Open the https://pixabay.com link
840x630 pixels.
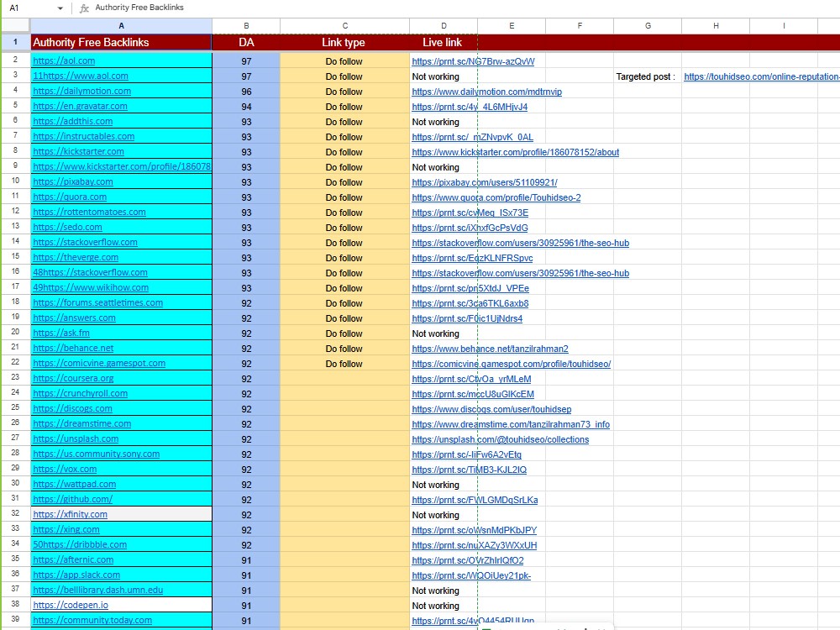click(x=73, y=181)
